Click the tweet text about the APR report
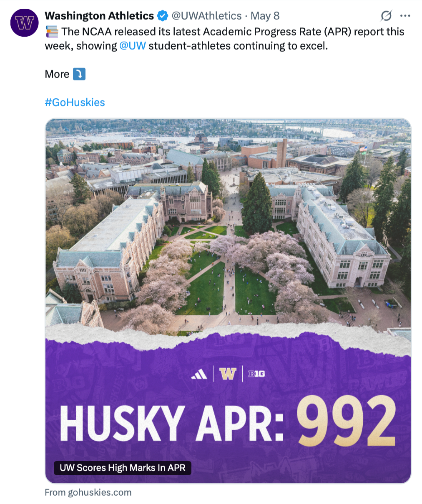The width and height of the screenshot is (422, 504). (225, 39)
